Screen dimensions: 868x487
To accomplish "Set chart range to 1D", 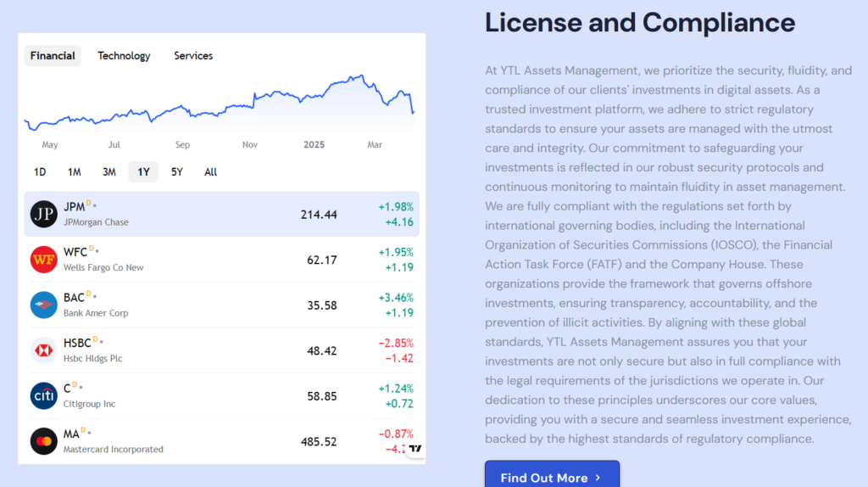I will pyautogui.click(x=40, y=172).
